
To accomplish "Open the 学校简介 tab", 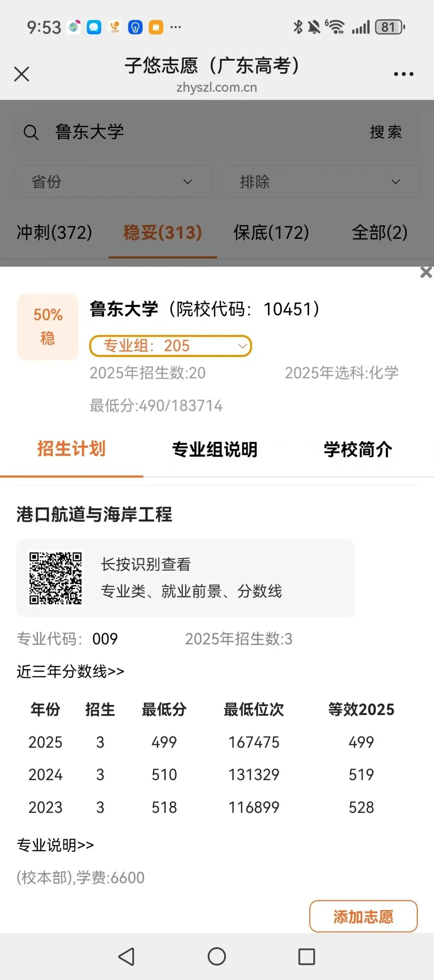I will tap(358, 449).
